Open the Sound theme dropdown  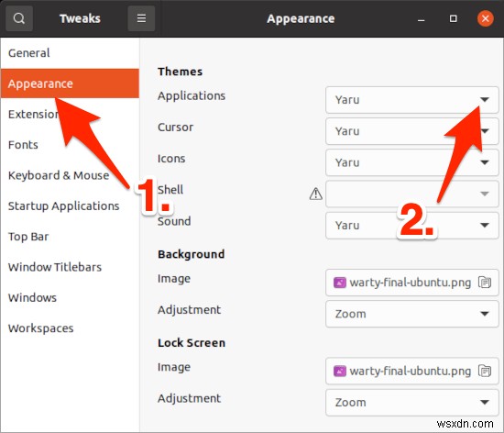pos(412,225)
